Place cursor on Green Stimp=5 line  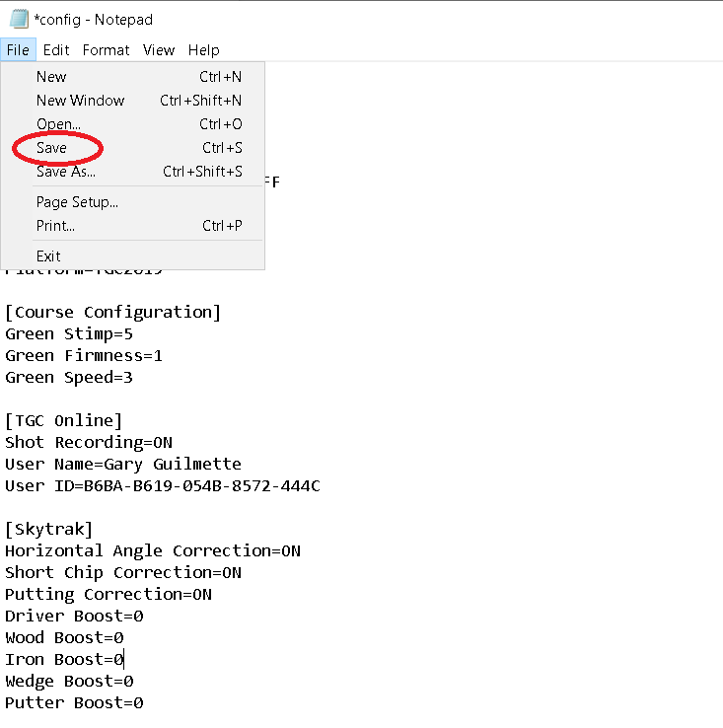(x=69, y=334)
